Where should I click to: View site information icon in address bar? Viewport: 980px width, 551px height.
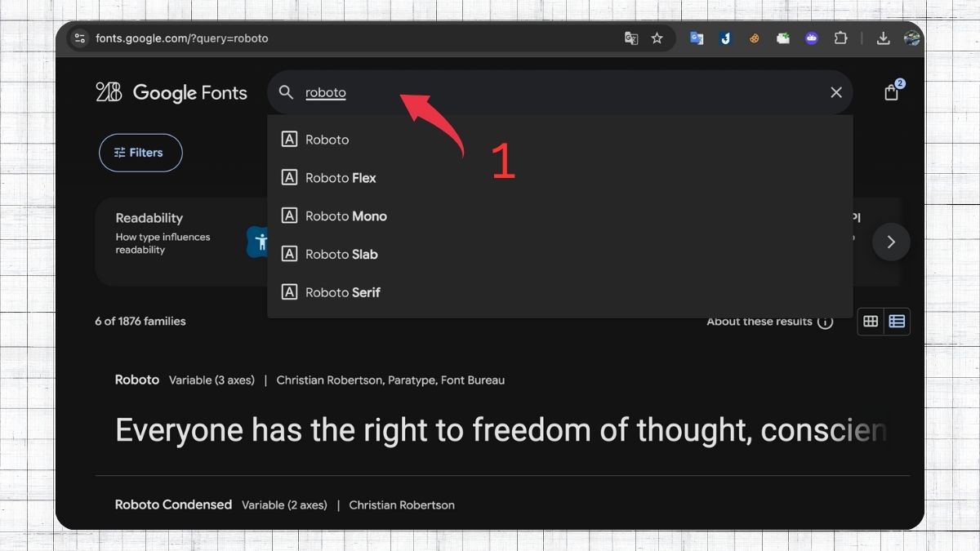point(79,38)
